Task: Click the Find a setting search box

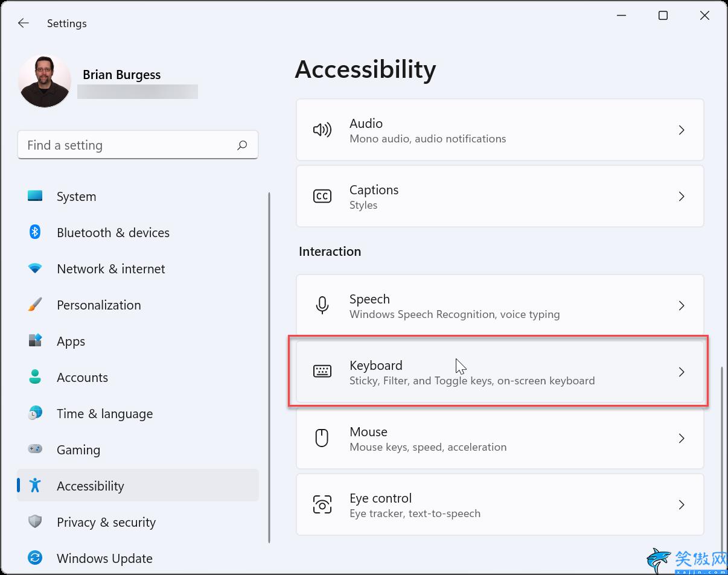Action: [138, 145]
